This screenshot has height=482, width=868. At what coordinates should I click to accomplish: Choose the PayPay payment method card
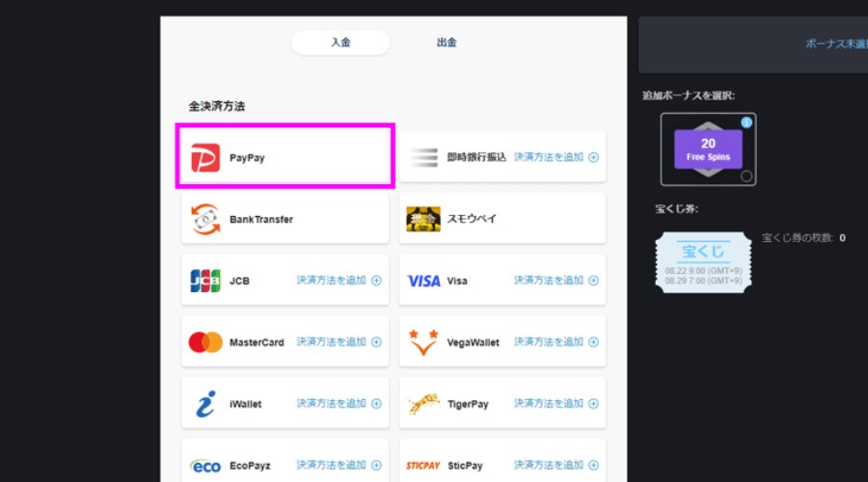(x=285, y=157)
